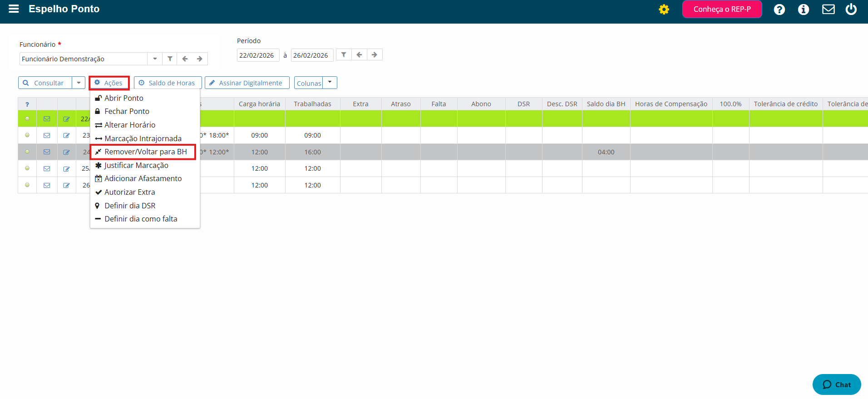Viewport: 868px width, 399px height.
Task: Click the Colunas button
Action: click(x=309, y=83)
